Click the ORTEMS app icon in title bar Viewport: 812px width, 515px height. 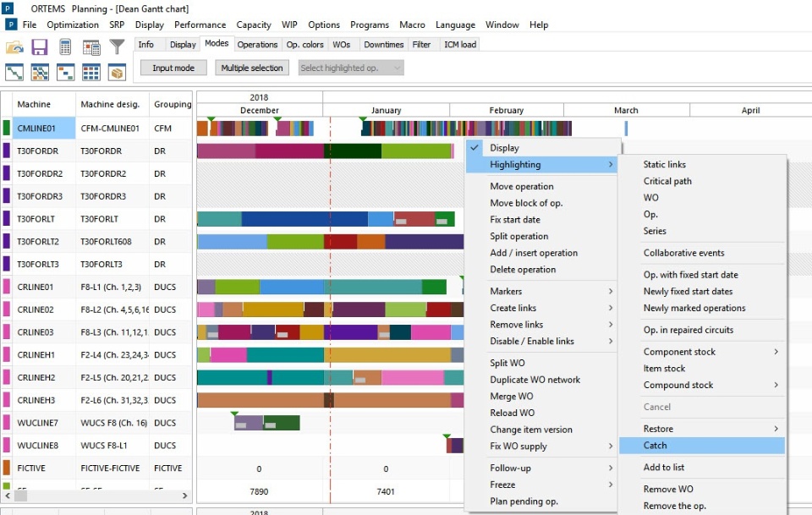[x=8, y=8]
